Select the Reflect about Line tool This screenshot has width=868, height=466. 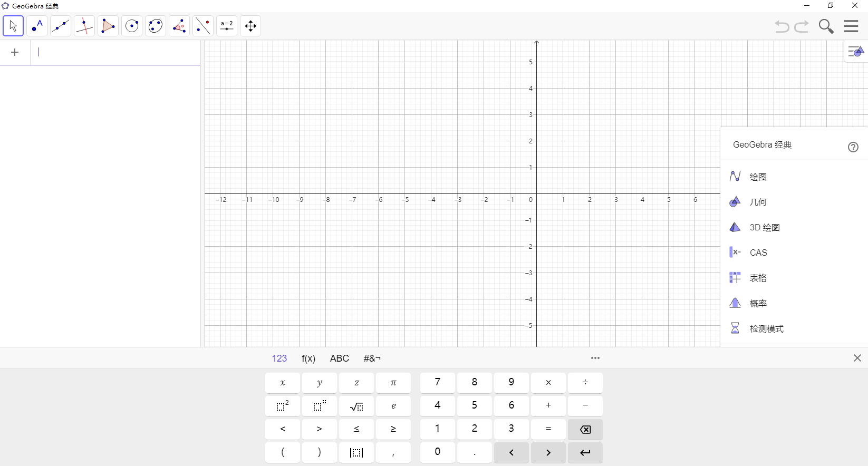point(203,26)
